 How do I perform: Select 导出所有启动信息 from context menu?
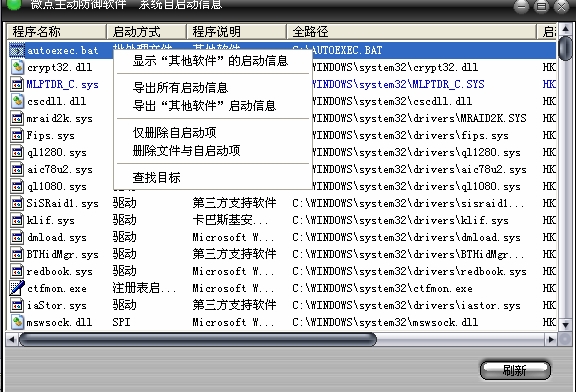pos(181,88)
